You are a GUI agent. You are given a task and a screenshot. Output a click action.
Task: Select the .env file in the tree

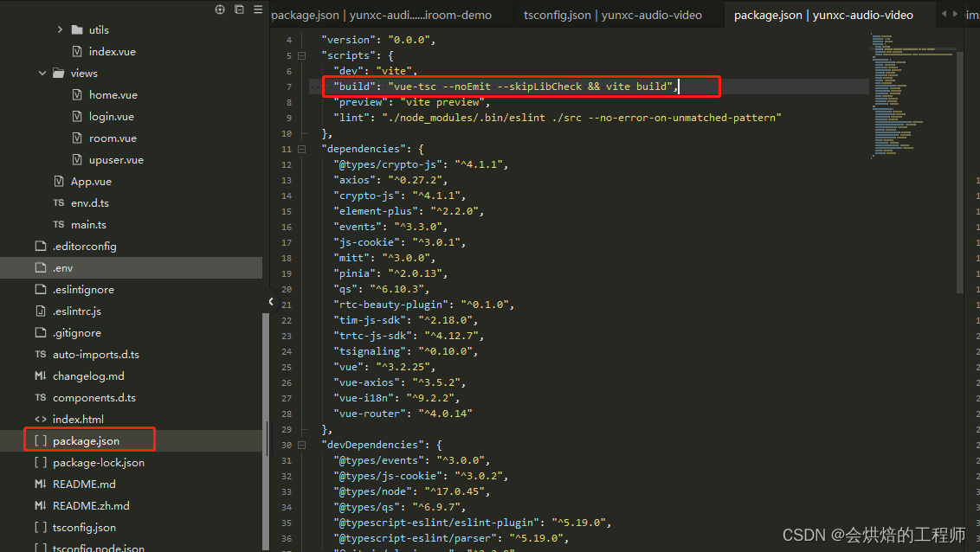[x=132, y=267]
